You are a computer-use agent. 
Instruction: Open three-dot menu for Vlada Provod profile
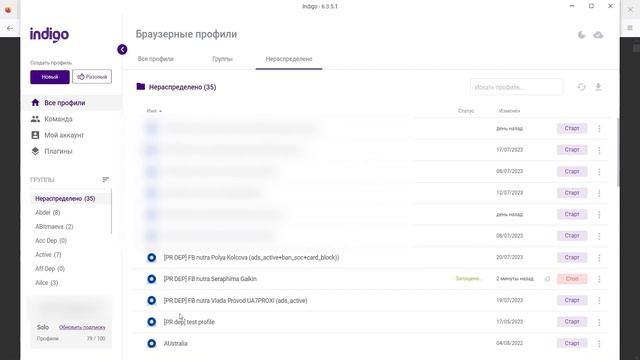(x=599, y=300)
